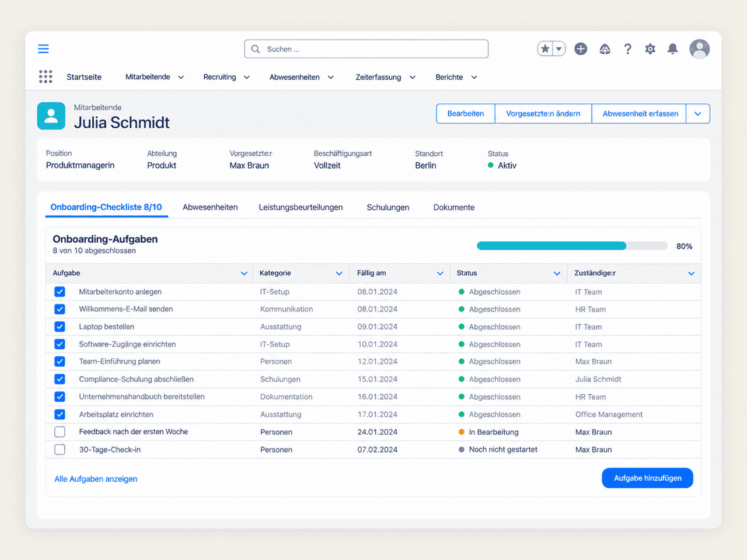Image resolution: width=747 pixels, height=560 pixels.
Task: Check the Feedback nach der ersten Woche task
Action: (x=60, y=432)
